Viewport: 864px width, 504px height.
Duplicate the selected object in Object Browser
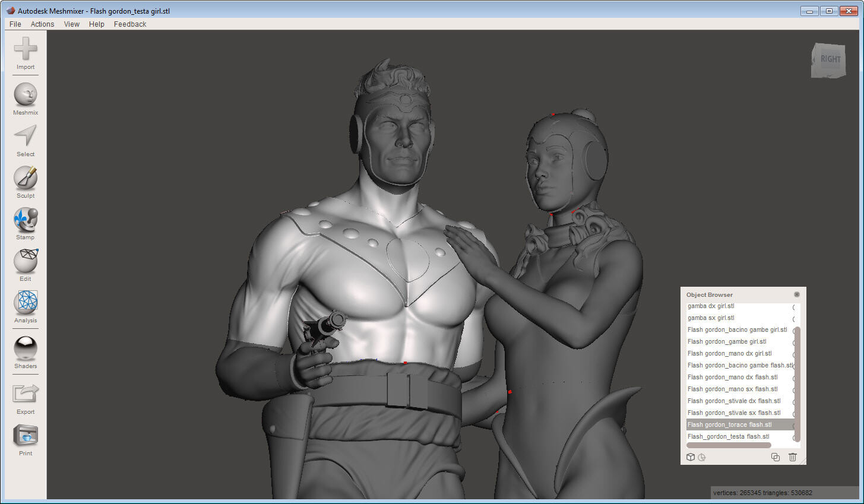pyautogui.click(x=775, y=457)
